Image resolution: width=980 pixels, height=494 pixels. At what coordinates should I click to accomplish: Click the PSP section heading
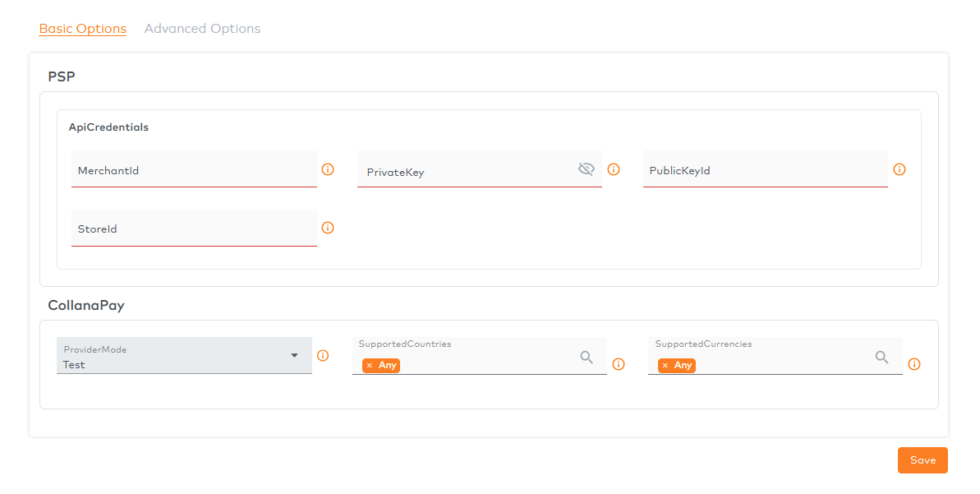pyautogui.click(x=62, y=76)
